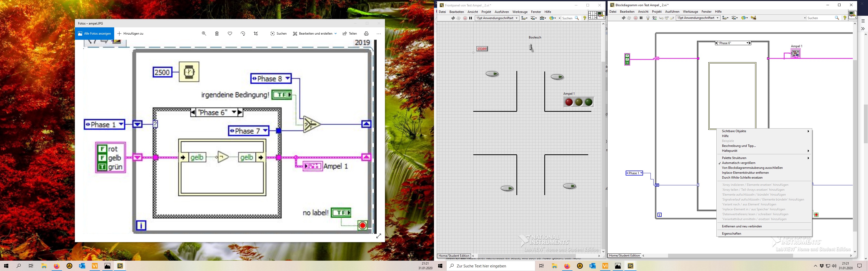Viewport: 868px width, 271px height.
Task: Open the Blockdiagramm font dropdown 15pt Anwendungsschriftart
Action: click(698, 18)
